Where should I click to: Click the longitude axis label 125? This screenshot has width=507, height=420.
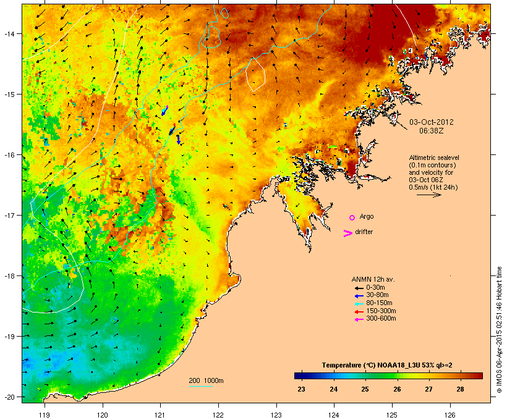(x=392, y=415)
